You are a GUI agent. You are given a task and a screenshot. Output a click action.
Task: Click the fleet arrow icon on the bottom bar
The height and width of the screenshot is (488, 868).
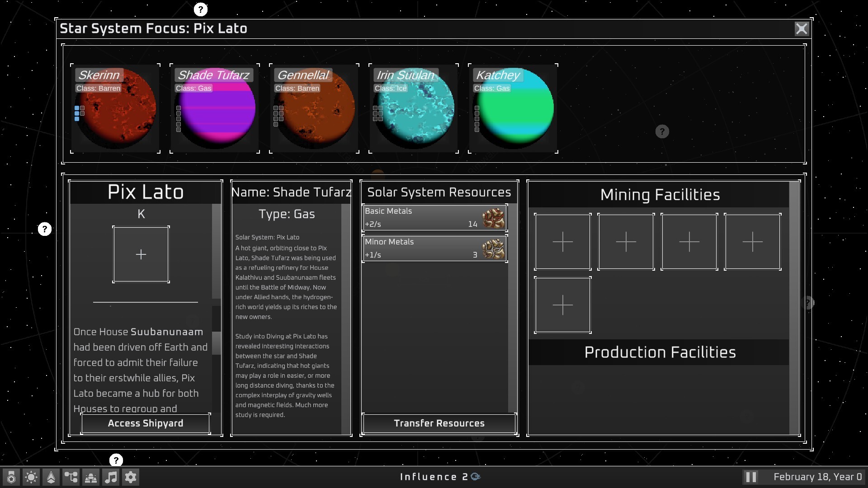click(x=51, y=477)
